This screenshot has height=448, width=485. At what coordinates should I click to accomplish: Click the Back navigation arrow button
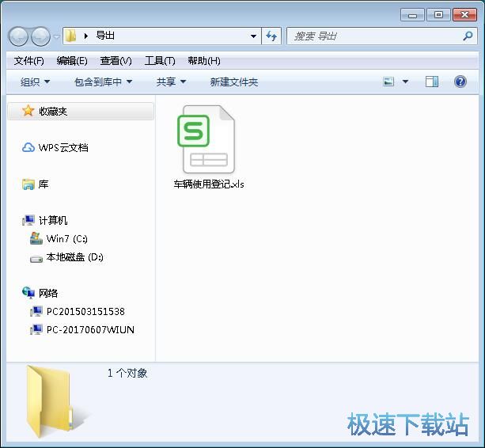click(18, 36)
